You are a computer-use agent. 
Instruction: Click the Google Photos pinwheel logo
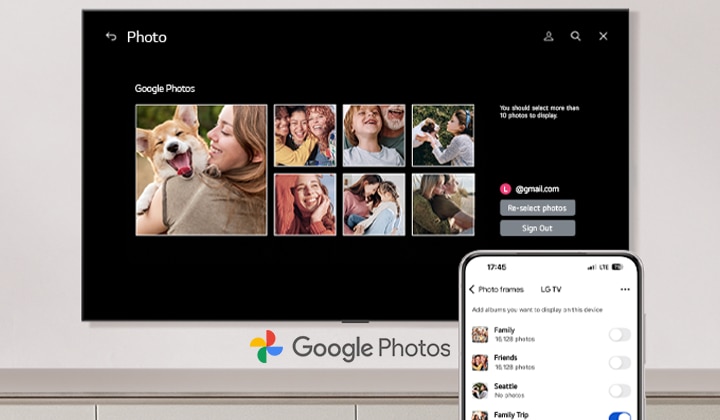pos(266,347)
